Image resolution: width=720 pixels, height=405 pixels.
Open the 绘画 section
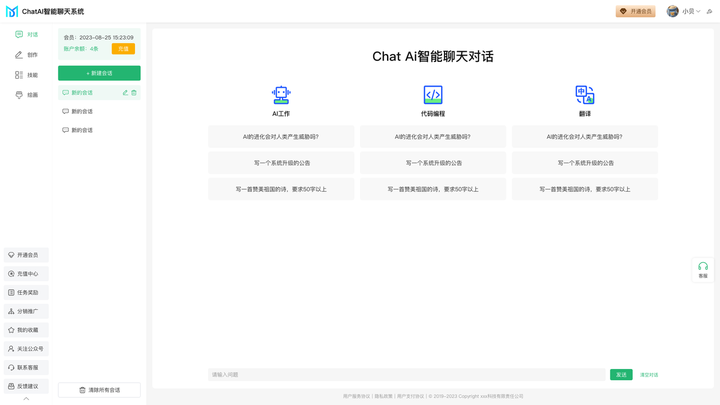[x=26, y=95]
